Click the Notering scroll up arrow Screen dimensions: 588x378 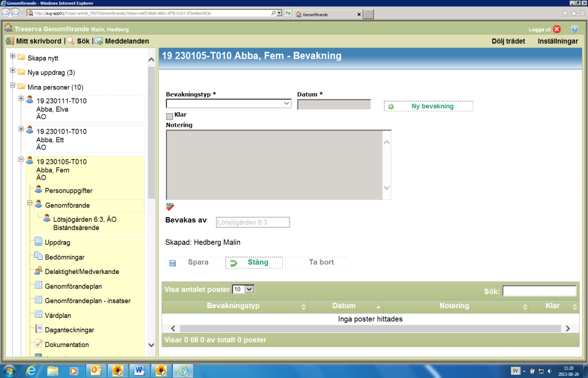pos(386,142)
